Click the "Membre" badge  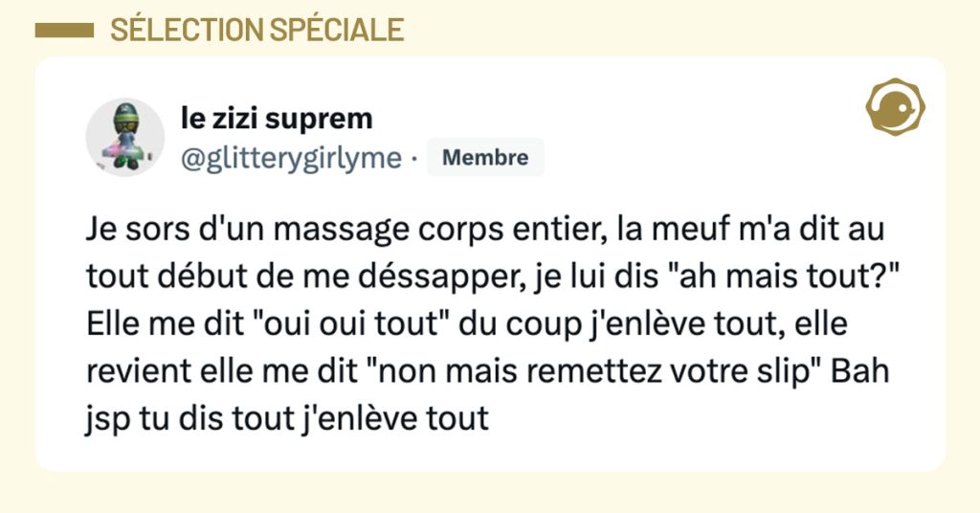click(x=485, y=158)
